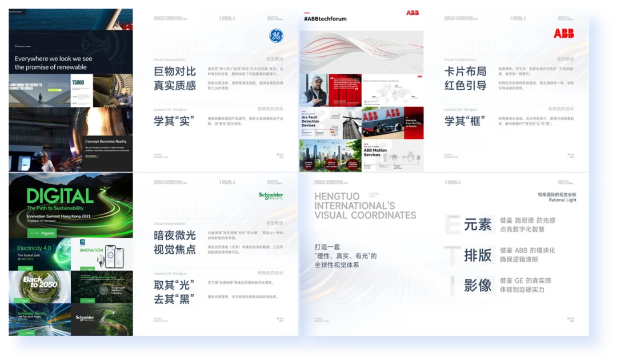Open the world map card thumbnail

point(392,90)
